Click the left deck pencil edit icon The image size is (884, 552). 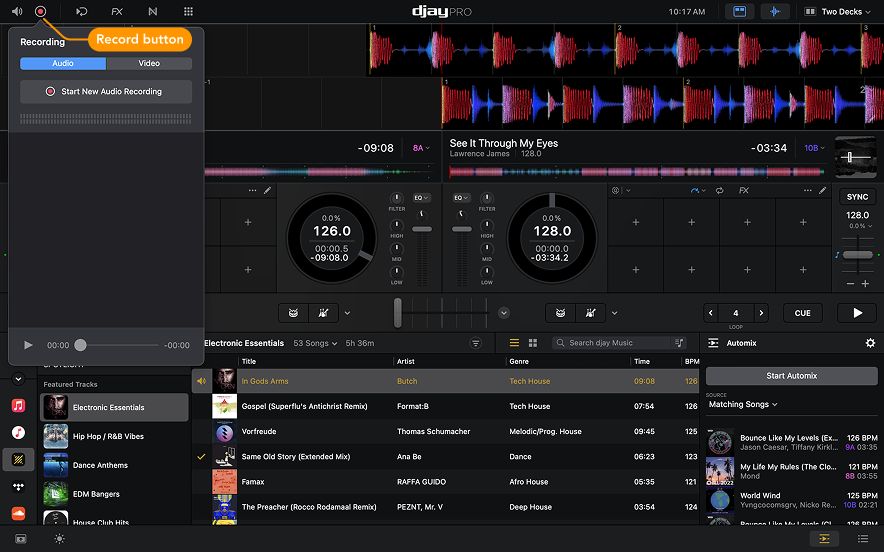[267, 191]
